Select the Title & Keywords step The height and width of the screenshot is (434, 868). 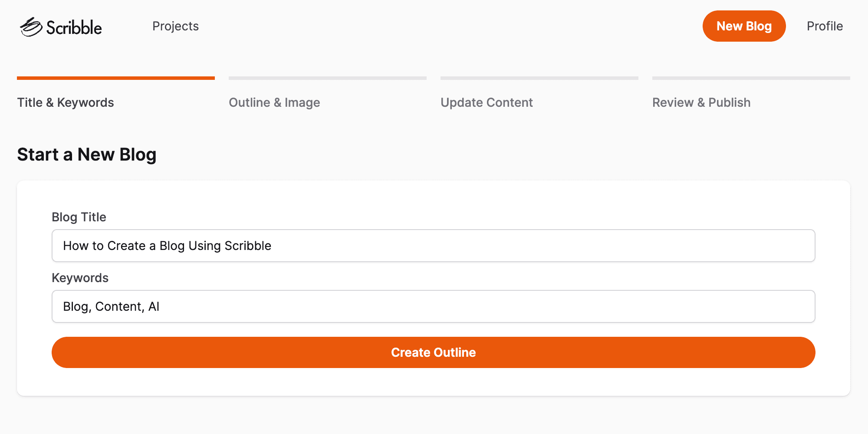66,102
